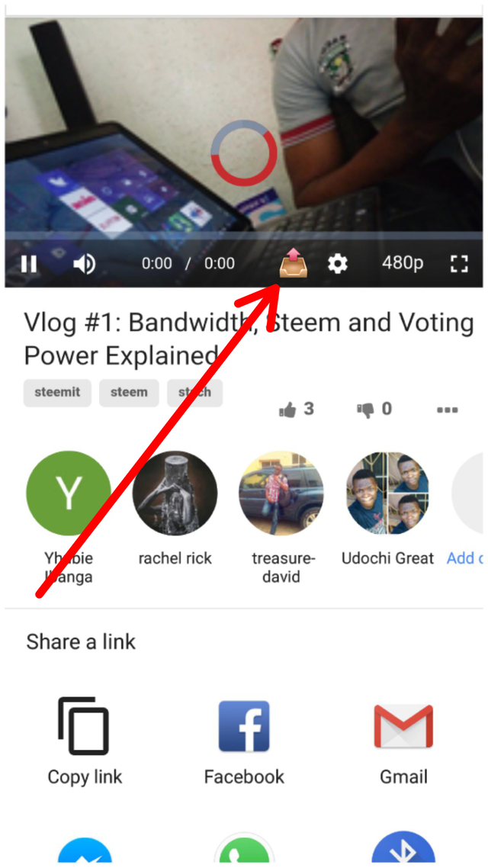Share to Udochi Great contact
This screenshot has width=488, height=868.
pos(388,493)
